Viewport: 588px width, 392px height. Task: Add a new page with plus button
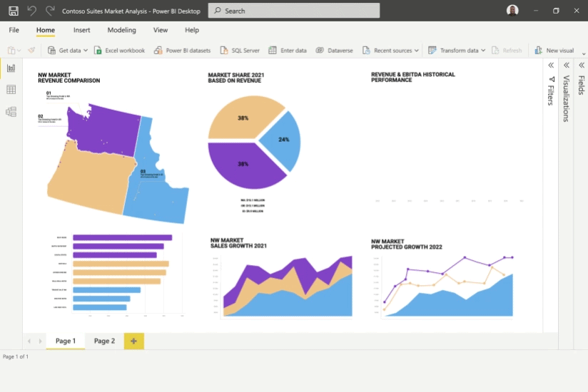click(x=134, y=341)
